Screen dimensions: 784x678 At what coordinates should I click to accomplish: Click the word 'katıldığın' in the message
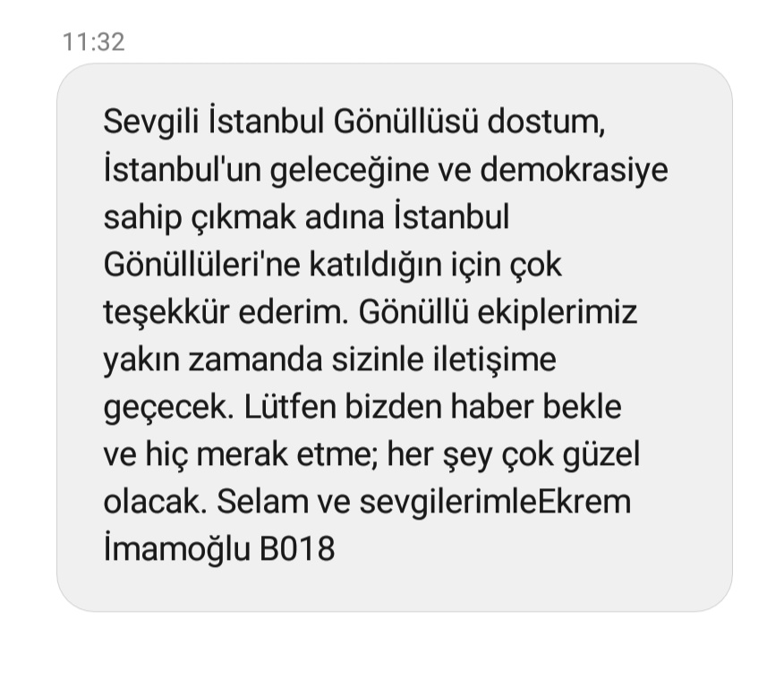click(x=376, y=266)
